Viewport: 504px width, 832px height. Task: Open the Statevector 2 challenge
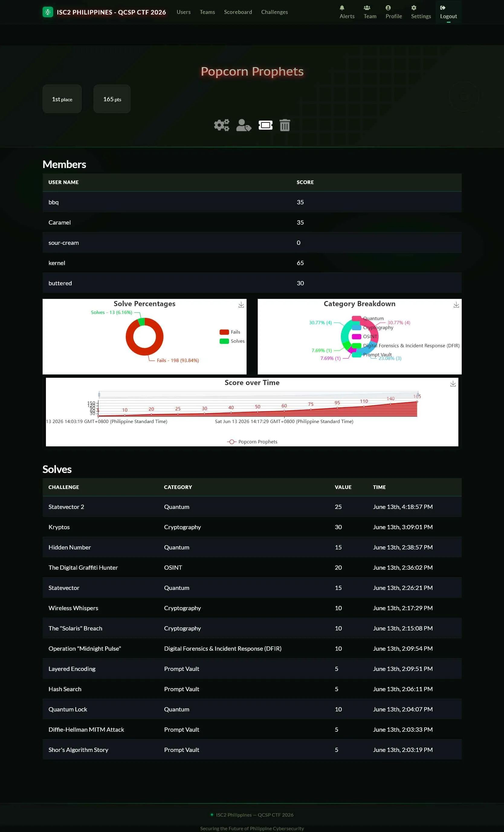point(66,507)
